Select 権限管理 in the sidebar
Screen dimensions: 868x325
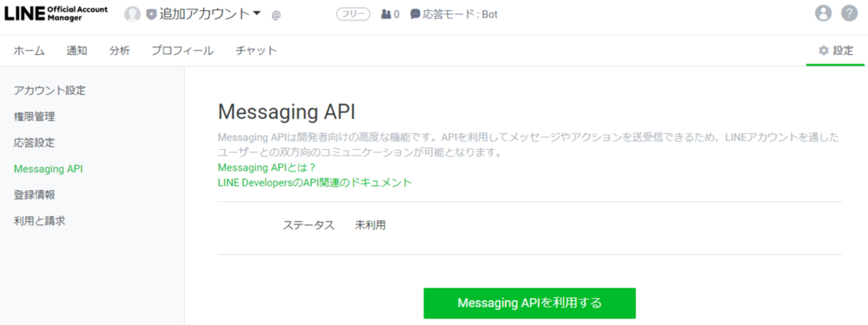click(34, 116)
